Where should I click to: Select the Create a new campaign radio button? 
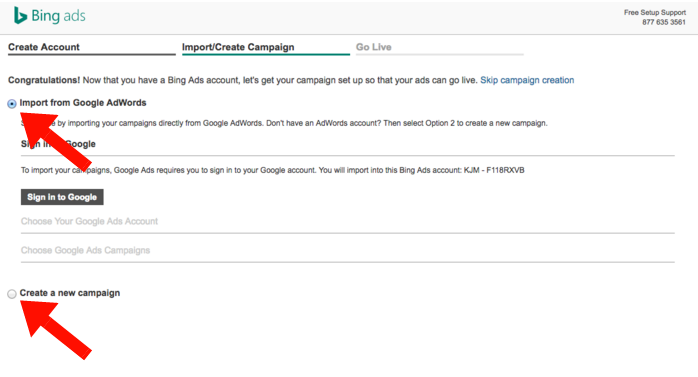[12, 294]
